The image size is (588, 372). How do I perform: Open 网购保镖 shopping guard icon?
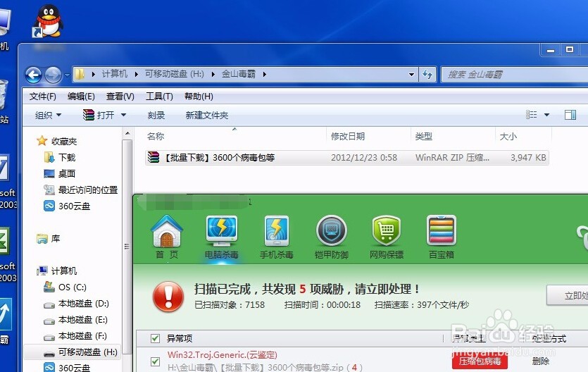click(x=387, y=237)
